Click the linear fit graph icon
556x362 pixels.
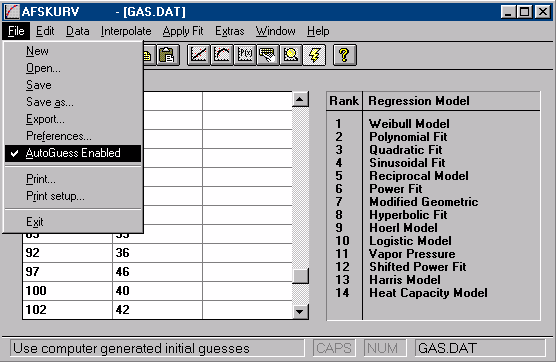coord(199,55)
